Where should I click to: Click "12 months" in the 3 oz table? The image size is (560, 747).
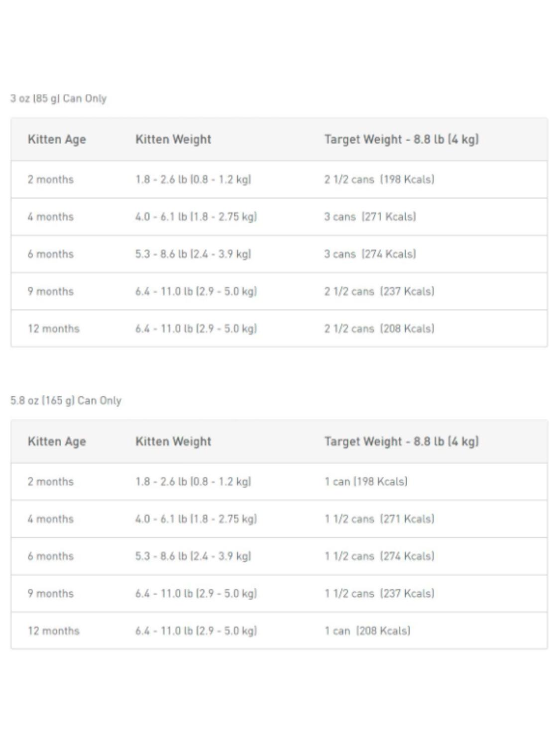[x=53, y=329]
